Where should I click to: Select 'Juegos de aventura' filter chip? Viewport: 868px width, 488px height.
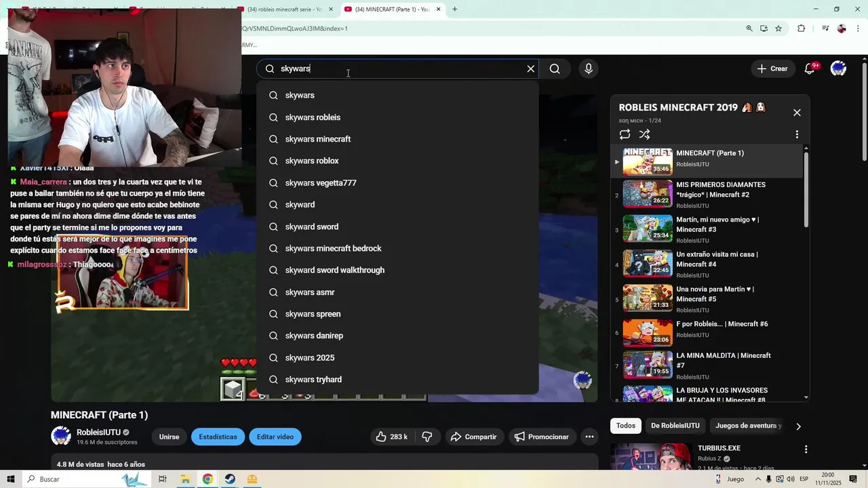tap(749, 426)
